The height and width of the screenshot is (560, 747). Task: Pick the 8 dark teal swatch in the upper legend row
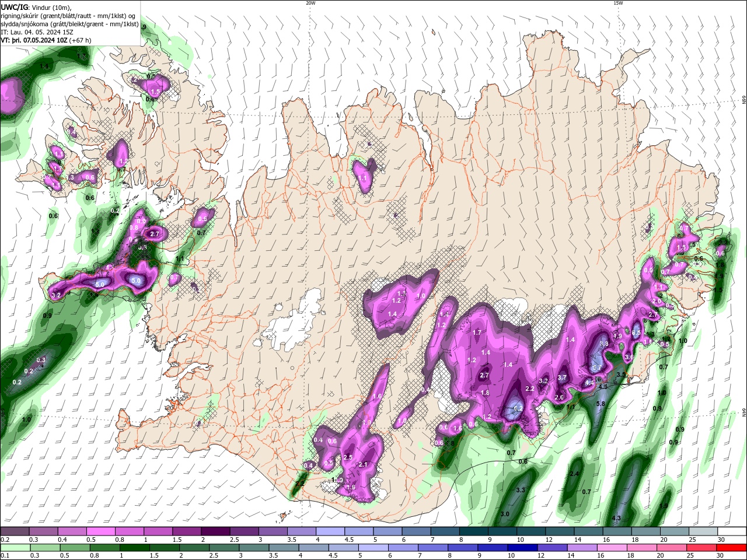[x=474, y=531]
